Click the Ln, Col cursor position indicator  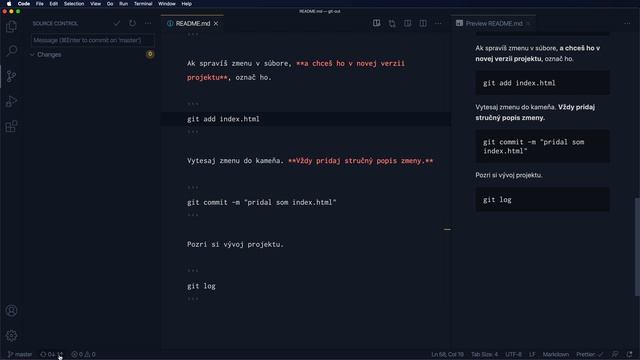click(x=447, y=354)
